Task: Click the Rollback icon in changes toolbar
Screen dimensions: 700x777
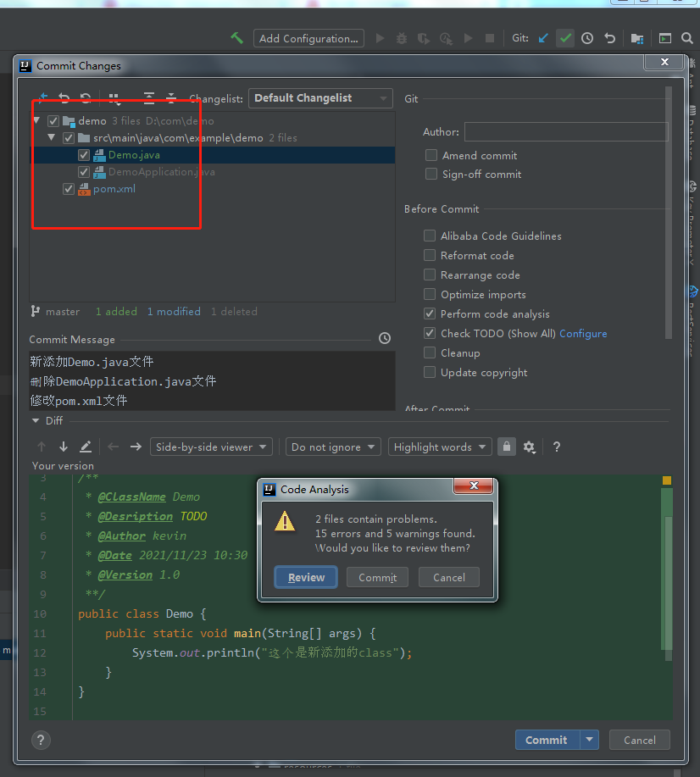Action: (x=64, y=97)
